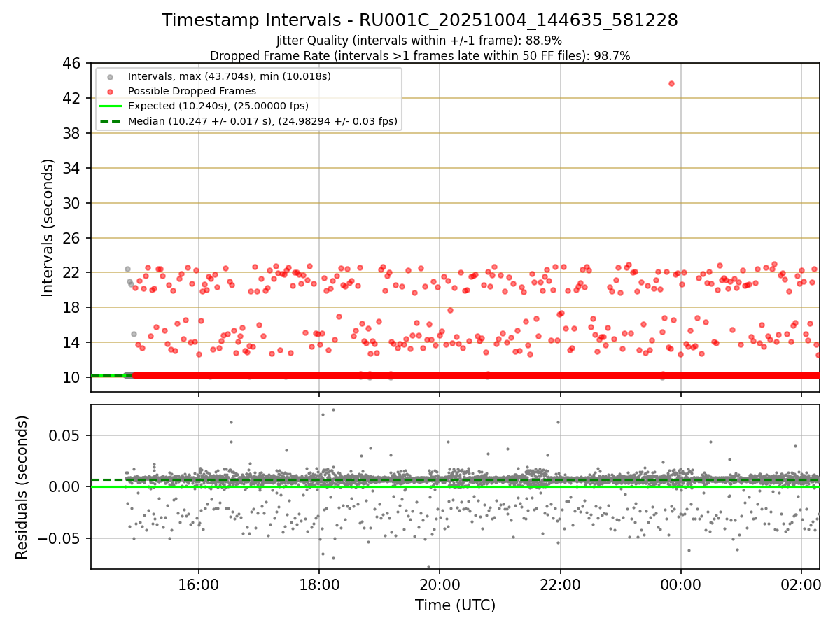Click the '22:00' x-axis tick label
This screenshot has width=840, height=630.
click(x=560, y=584)
